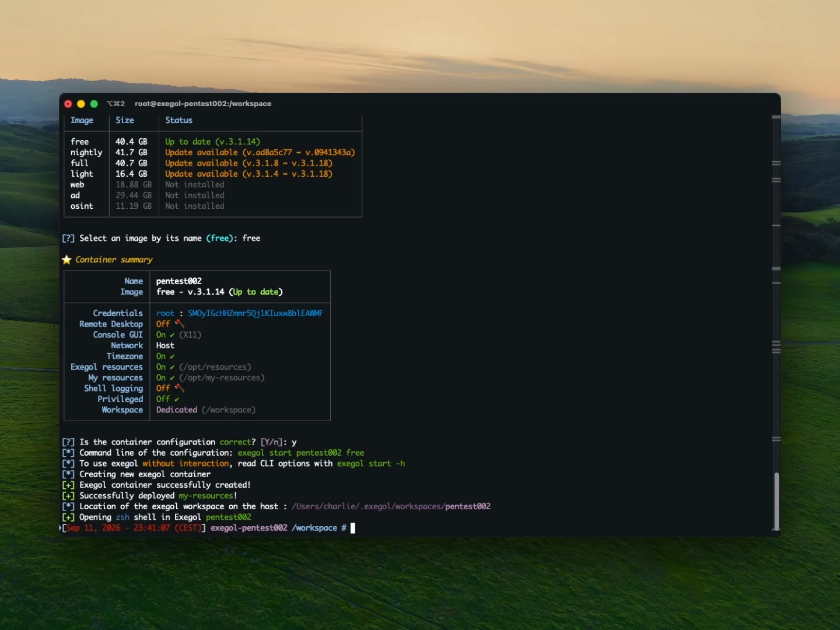Click the 'Remote Desktop' row label
The width and height of the screenshot is (840, 630).
point(111,324)
